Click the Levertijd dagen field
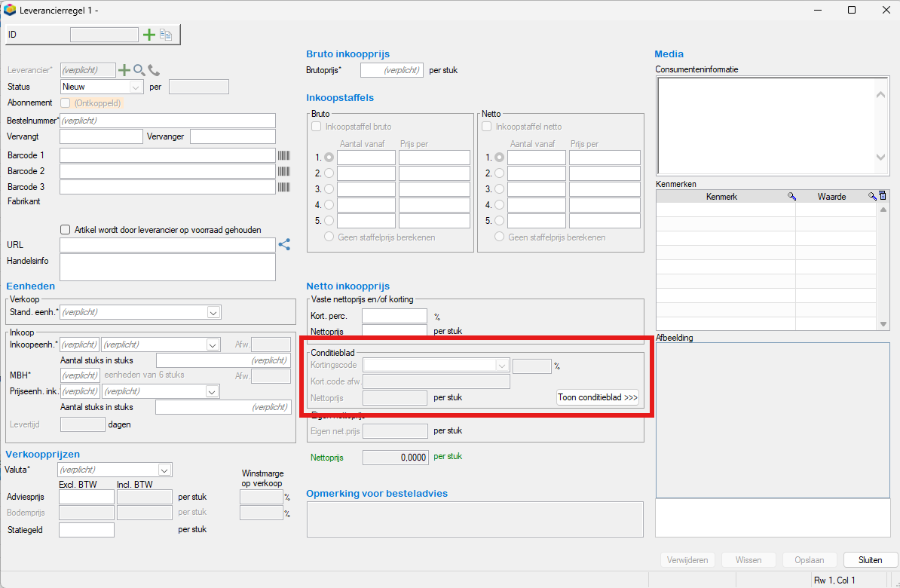This screenshot has height=588, width=900. tap(83, 424)
